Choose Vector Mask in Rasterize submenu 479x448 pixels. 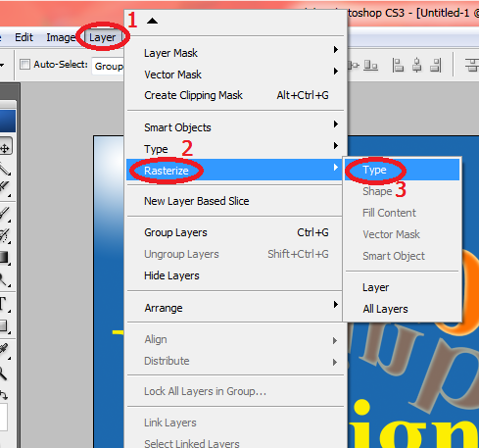tap(403, 234)
